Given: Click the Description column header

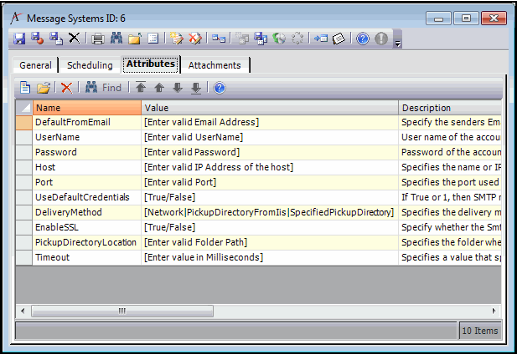Looking at the screenshot, I should tap(450, 108).
